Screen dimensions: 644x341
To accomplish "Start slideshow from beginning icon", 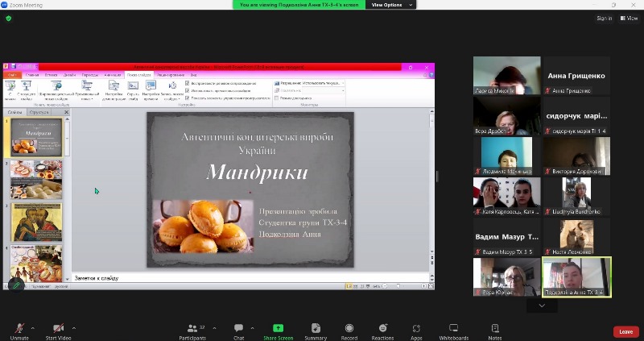I will (10, 85).
